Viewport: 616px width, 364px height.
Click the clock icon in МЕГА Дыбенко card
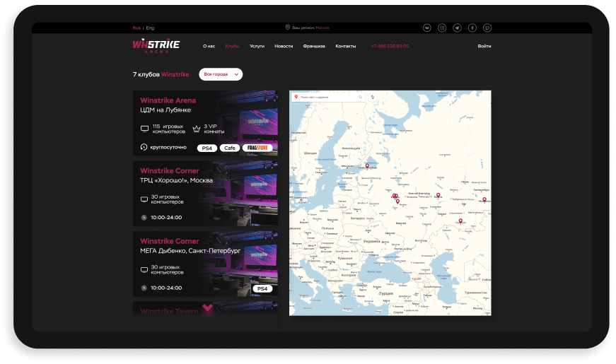144,288
